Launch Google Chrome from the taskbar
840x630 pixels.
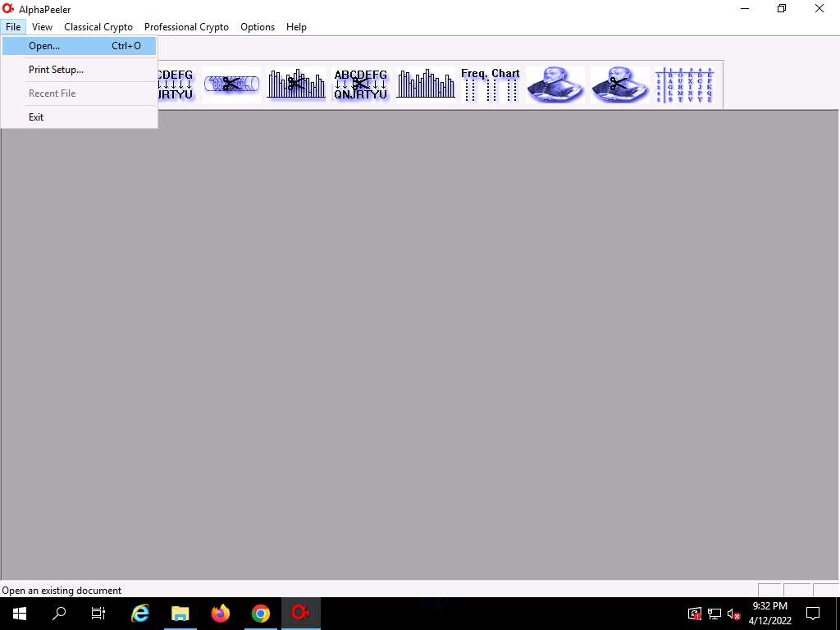[261, 614]
